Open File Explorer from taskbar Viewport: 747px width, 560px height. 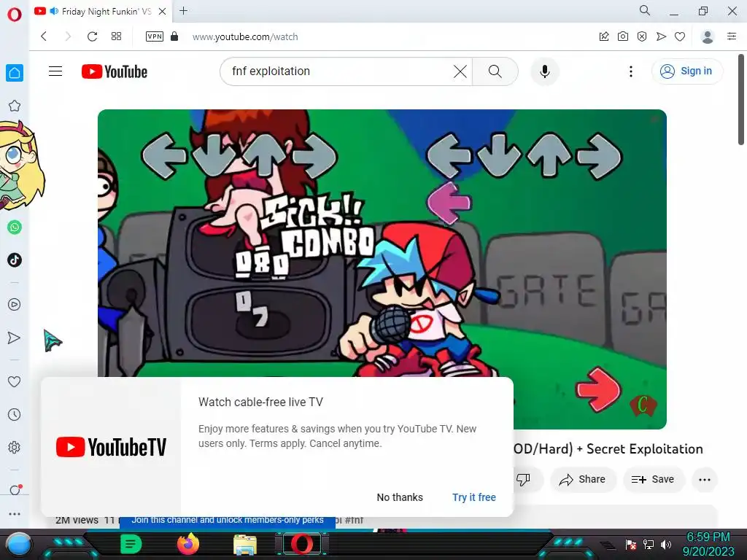pos(245,545)
